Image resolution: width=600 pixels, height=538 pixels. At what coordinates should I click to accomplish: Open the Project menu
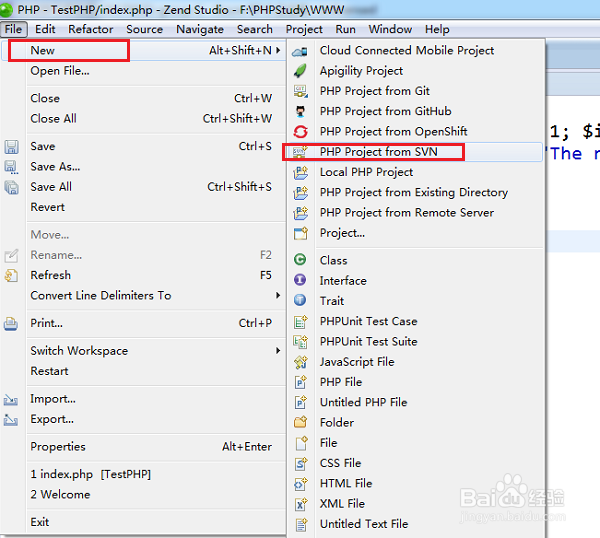pos(304,29)
